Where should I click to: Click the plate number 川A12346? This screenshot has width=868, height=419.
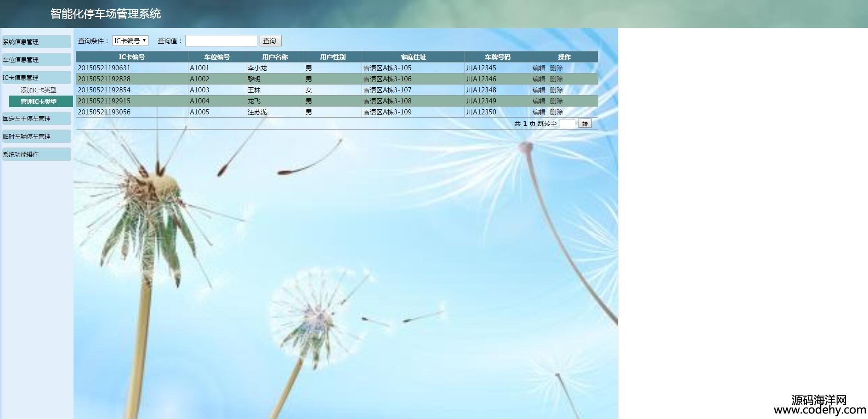[481, 79]
